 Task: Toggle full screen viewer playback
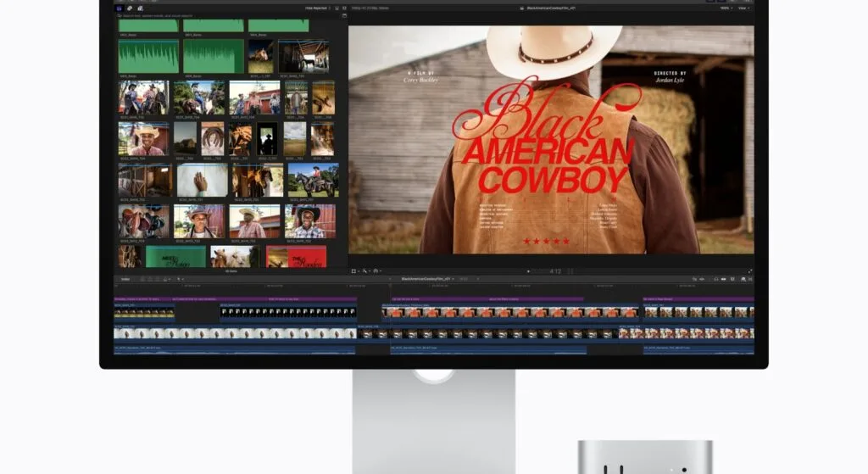(750, 271)
